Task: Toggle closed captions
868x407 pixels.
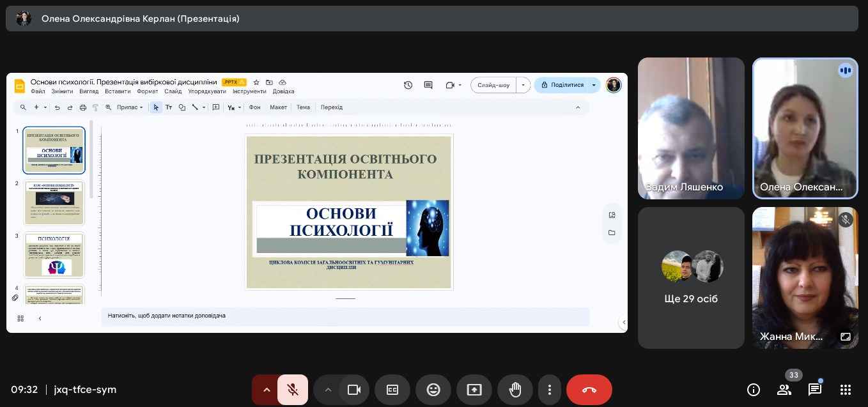Action: coord(392,390)
